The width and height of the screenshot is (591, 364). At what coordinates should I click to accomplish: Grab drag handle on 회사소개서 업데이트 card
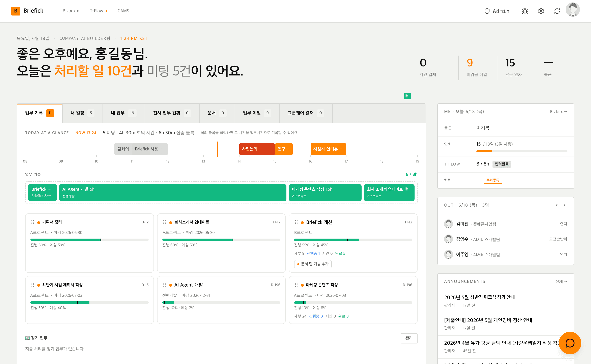[165, 222]
